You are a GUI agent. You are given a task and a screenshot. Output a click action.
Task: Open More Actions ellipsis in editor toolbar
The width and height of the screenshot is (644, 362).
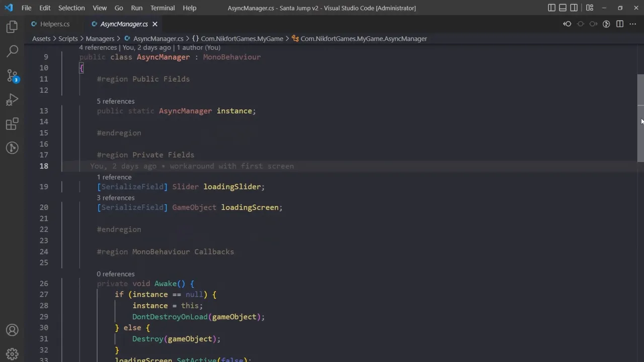pyautogui.click(x=633, y=24)
